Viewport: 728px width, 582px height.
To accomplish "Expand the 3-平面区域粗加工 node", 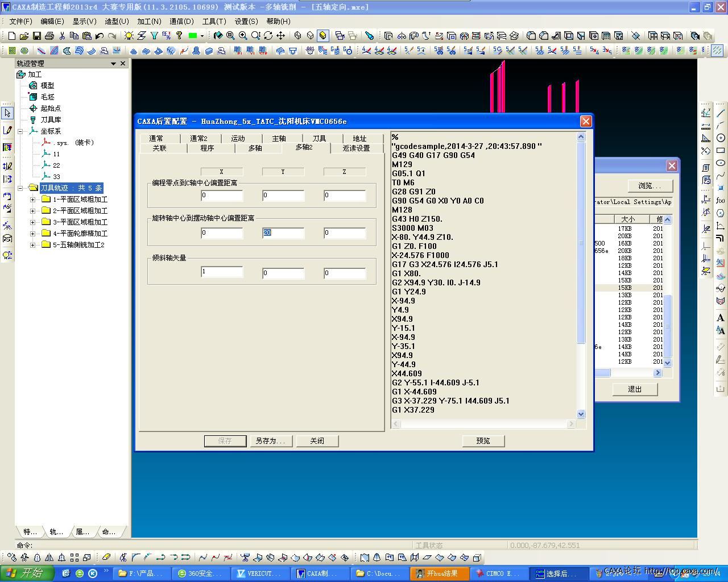I will click(x=32, y=222).
